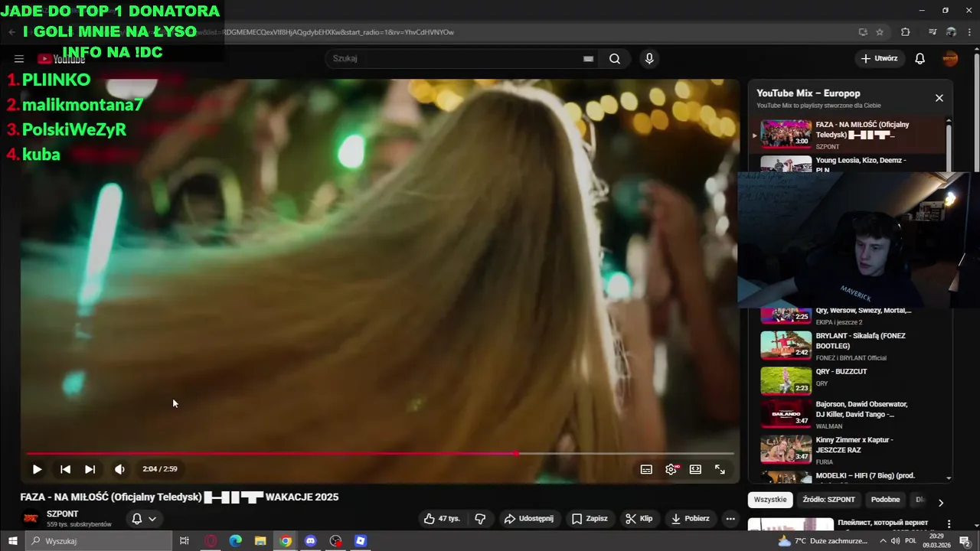Screen dimensions: 980x551
Task: Open SZPONT notification bell dropdown
Action: tap(144, 519)
